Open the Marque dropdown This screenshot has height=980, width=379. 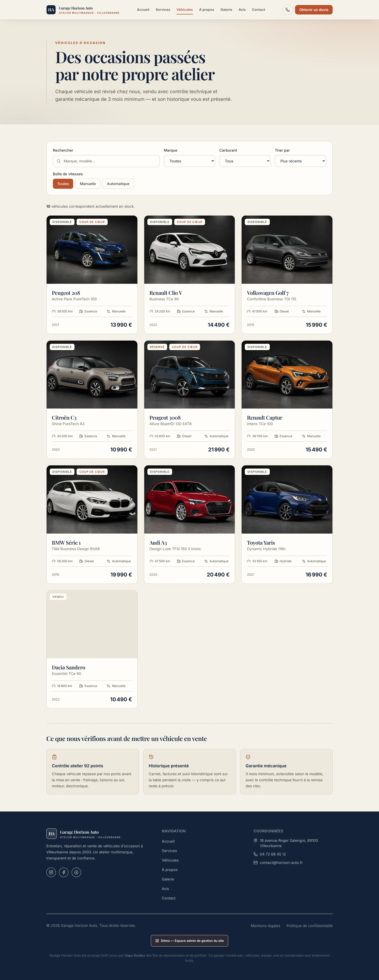(x=189, y=161)
